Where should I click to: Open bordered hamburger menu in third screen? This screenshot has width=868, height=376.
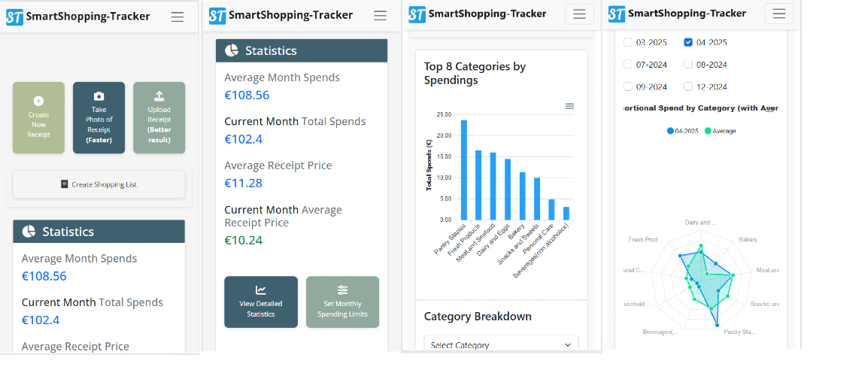coord(579,14)
